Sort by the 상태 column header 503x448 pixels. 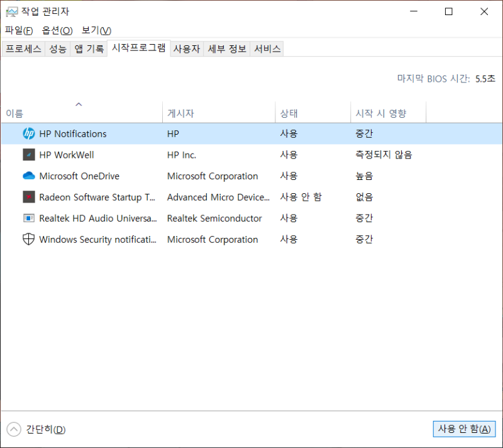pyautogui.click(x=312, y=113)
